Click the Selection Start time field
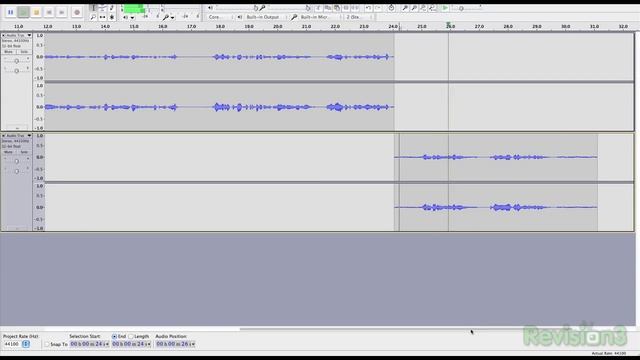 pos(89,344)
